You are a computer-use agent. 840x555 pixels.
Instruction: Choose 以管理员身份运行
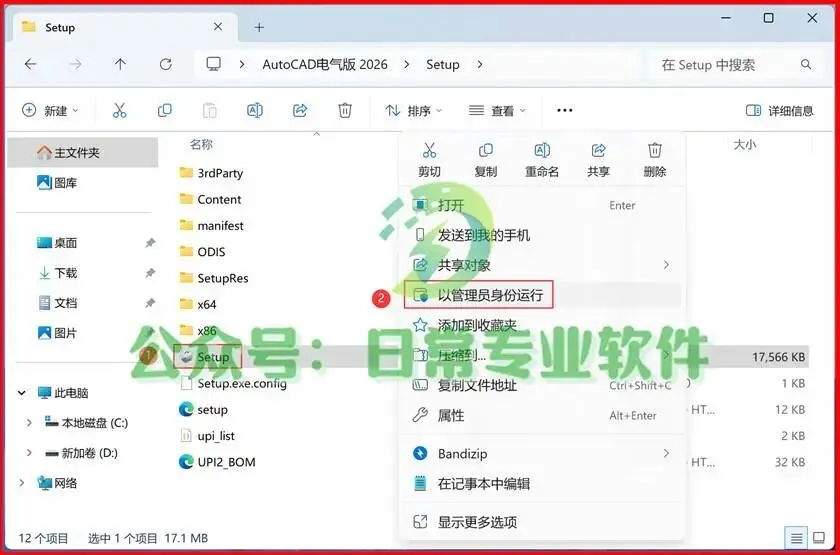(x=542, y=295)
